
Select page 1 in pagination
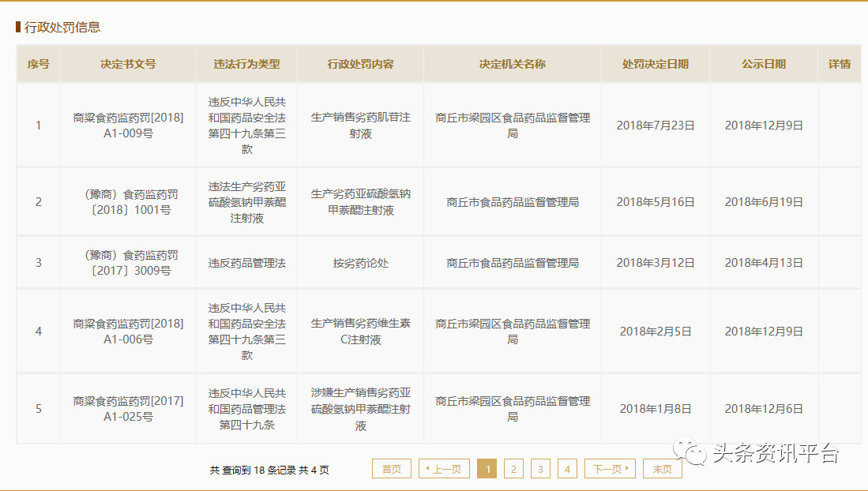pyautogui.click(x=487, y=469)
